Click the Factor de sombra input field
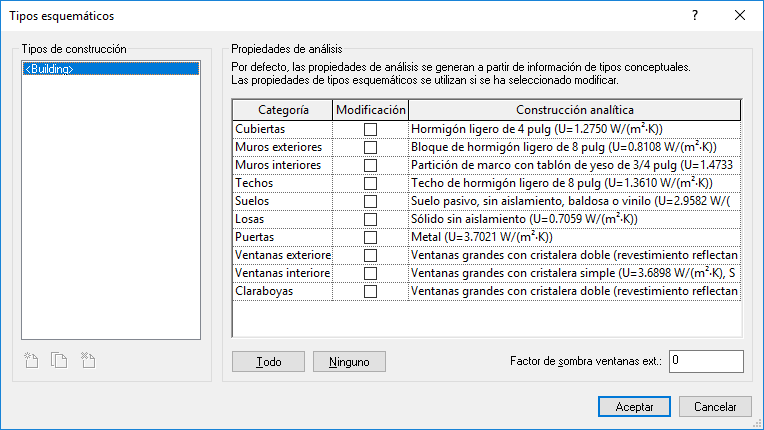Viewport: 764px width, 430px height. click(x=706, y=361)
